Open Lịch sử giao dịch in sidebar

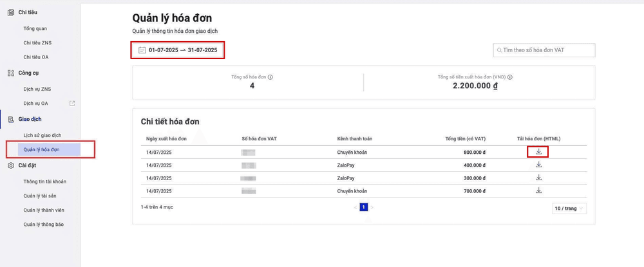43,135
